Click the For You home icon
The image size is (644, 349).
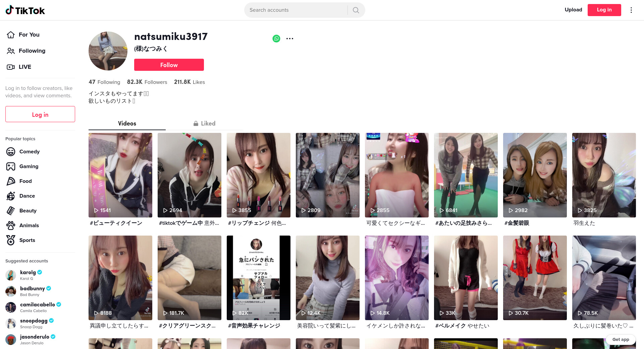coord(11,35)
